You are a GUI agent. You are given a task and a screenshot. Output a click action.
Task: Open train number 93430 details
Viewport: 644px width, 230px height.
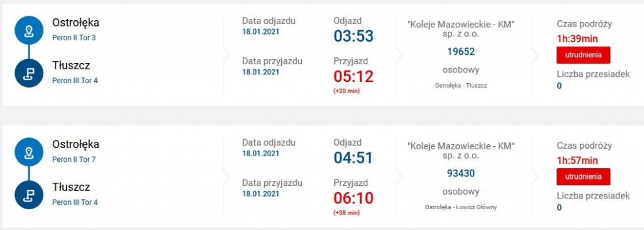461,173
